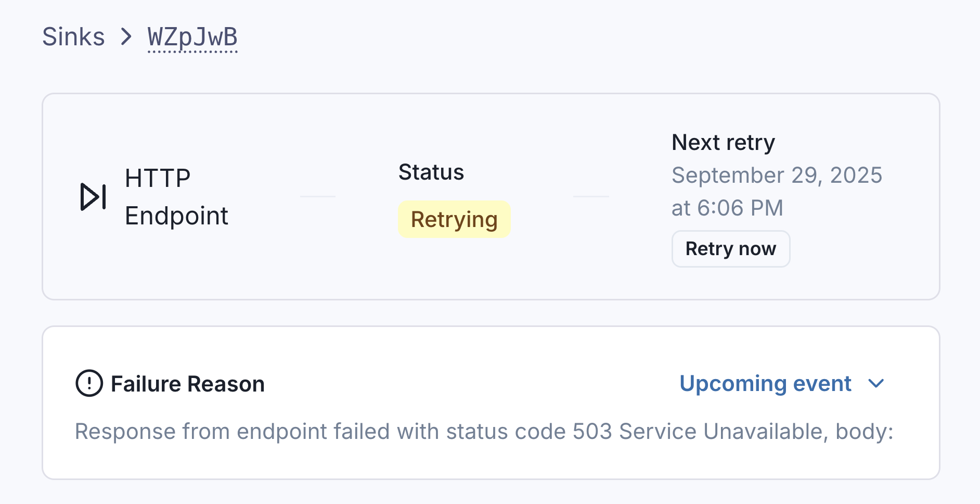Click the September 29, 2025 retry date
Viewport: 980px width, 504px height.
click(x=777, y=175)
